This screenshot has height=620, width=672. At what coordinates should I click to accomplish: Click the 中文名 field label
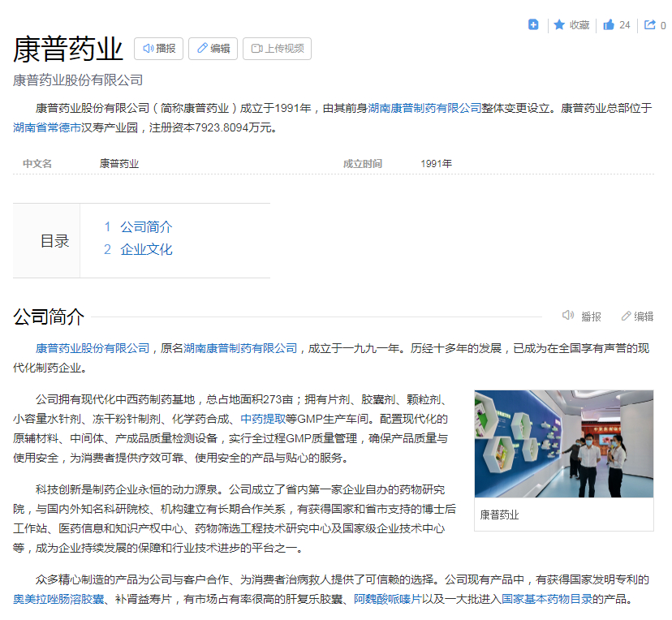point(37,164)
